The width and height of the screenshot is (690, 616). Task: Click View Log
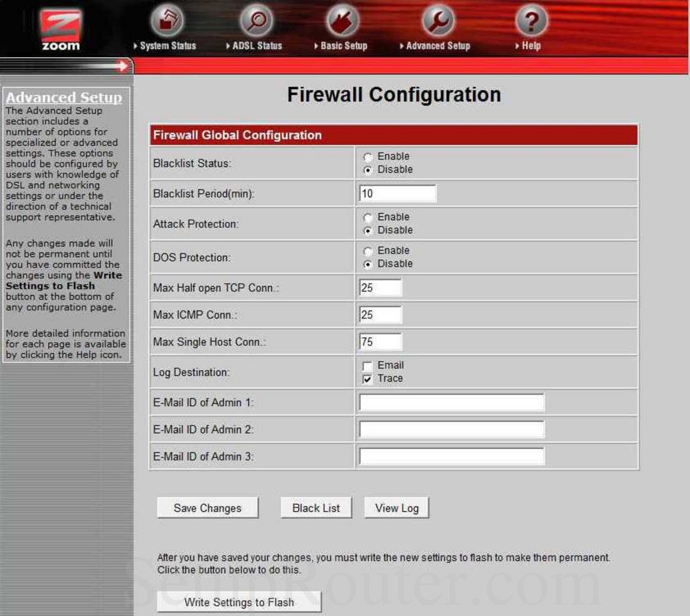pos(396,508)
